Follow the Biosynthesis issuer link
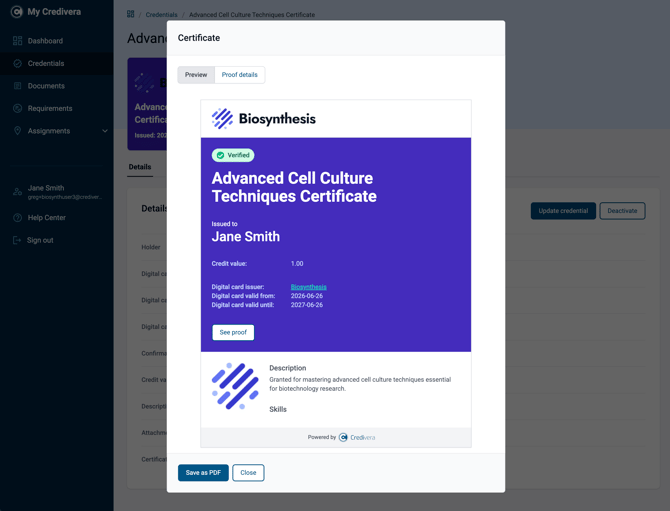This screenshot has width=670, height=511. click(x=309, y=287)
